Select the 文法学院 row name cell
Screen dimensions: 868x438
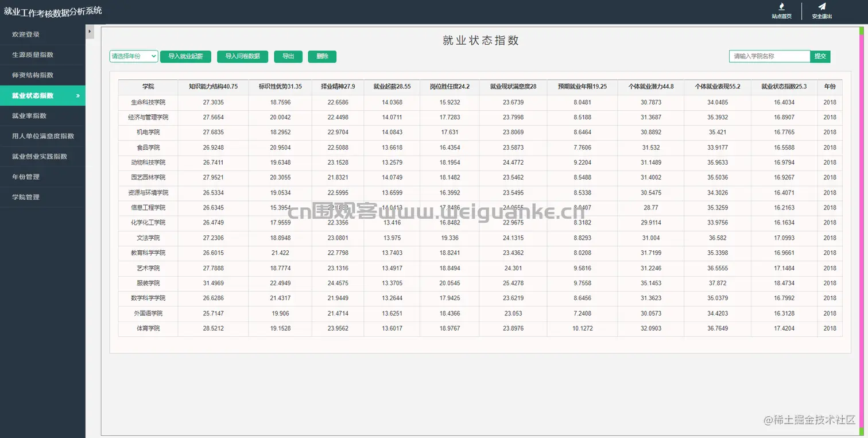pyautogui.click(x=148, y=238)
